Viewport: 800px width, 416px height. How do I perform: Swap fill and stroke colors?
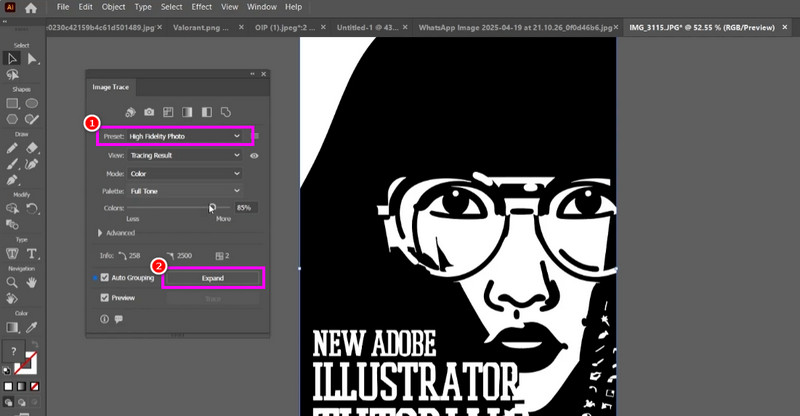point(34,344)
